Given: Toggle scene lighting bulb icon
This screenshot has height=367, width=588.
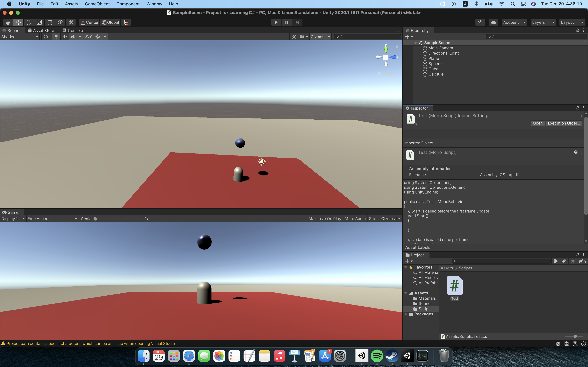Looking at the screenshot, I should (56, 37).
